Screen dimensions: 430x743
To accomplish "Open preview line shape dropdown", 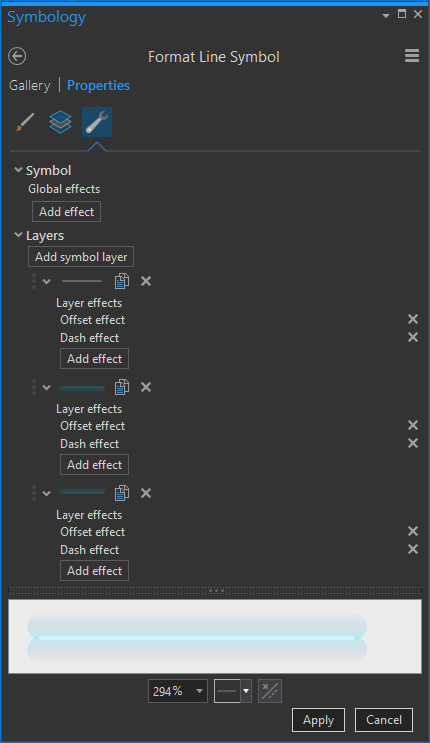I will [x=246, y=691].
